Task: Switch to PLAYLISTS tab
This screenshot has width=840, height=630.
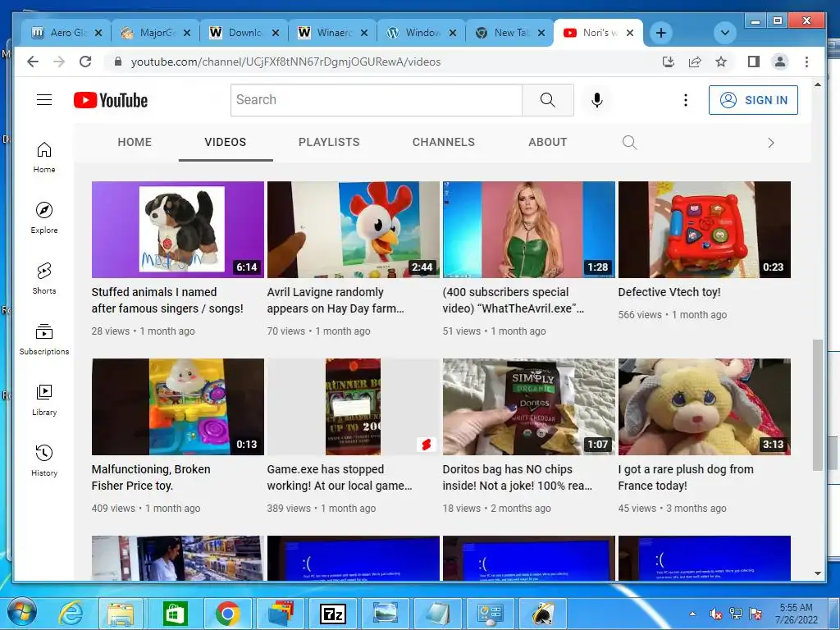Action: [x=329, y=142]
